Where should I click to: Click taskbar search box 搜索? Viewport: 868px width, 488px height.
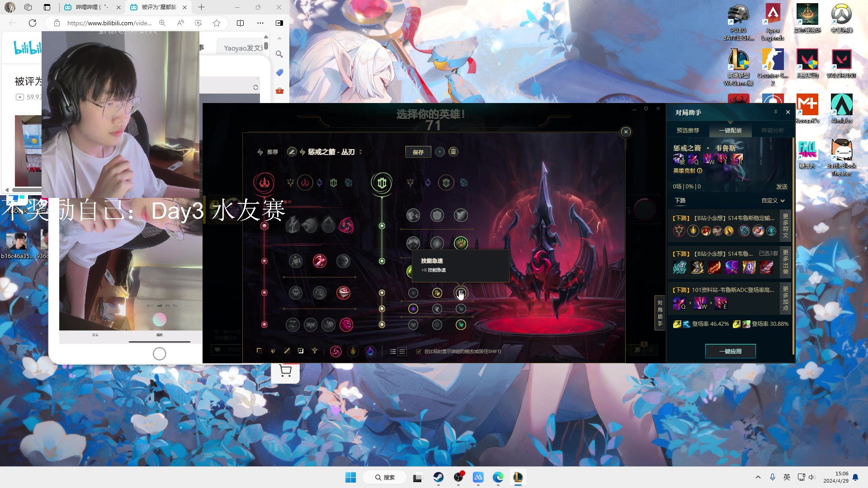click(x=385, y=477)
